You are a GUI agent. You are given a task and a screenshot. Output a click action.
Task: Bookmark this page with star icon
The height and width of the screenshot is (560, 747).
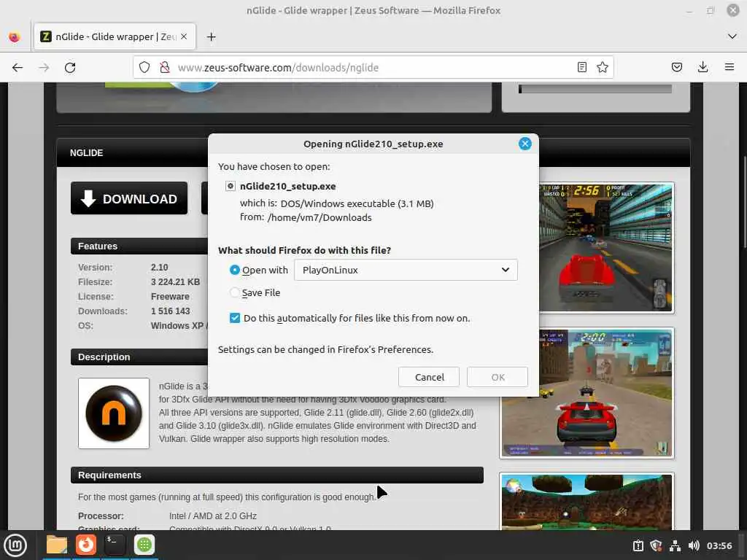click(x=602, y=68)
